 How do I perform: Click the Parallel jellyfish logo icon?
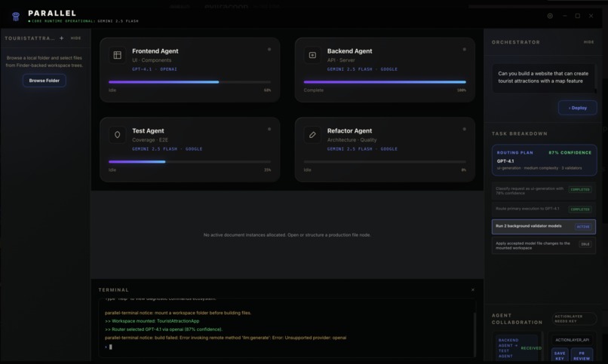point(16,17)
